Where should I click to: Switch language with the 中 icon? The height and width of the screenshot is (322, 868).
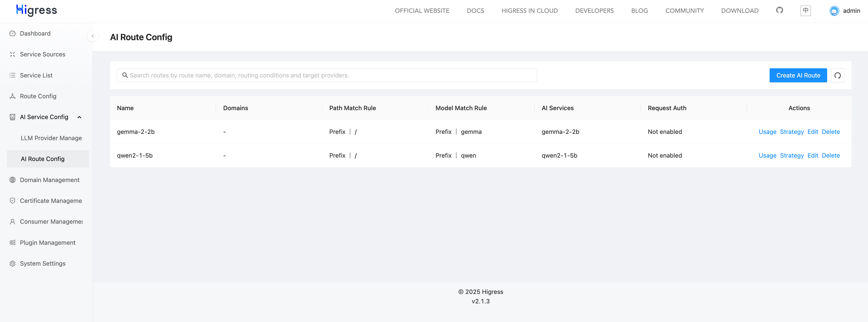(x=805, y=10)
